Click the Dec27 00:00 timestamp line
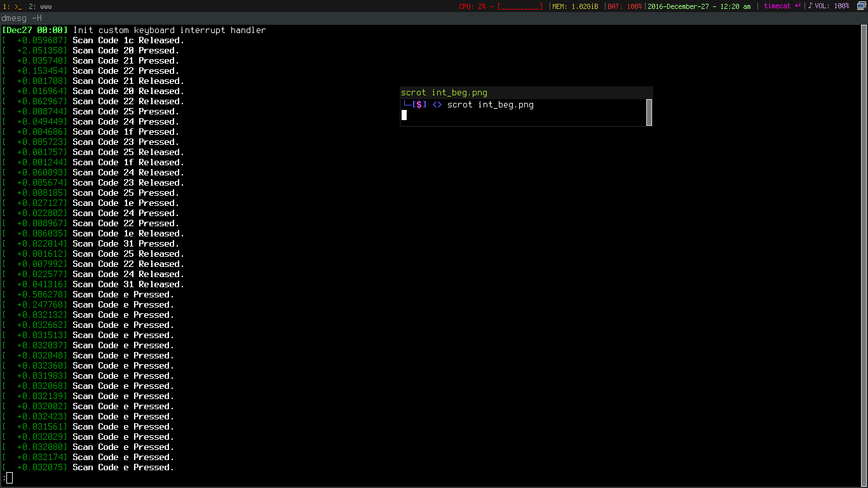The width and height of the screenshot is (868, 488). [x=35, y=30]
